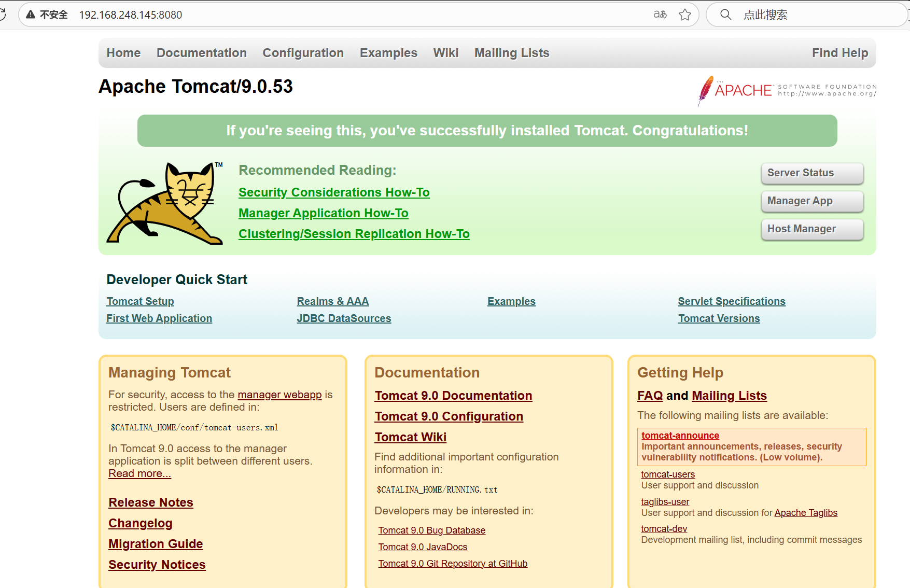Open Wiki from the nav bar

tap(446, 53)
